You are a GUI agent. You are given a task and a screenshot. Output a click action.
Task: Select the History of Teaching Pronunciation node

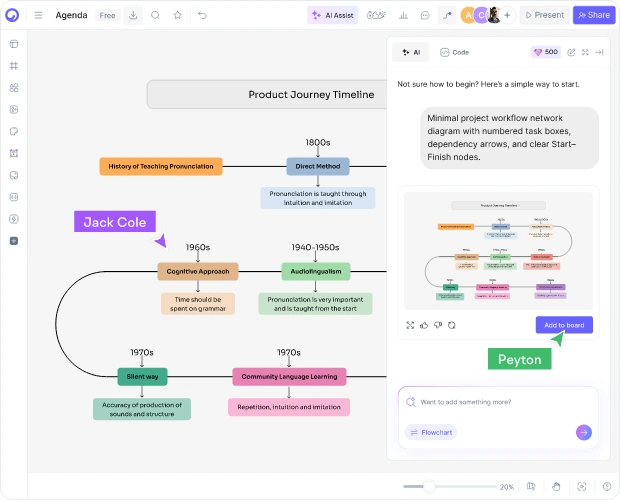point(161,166)
